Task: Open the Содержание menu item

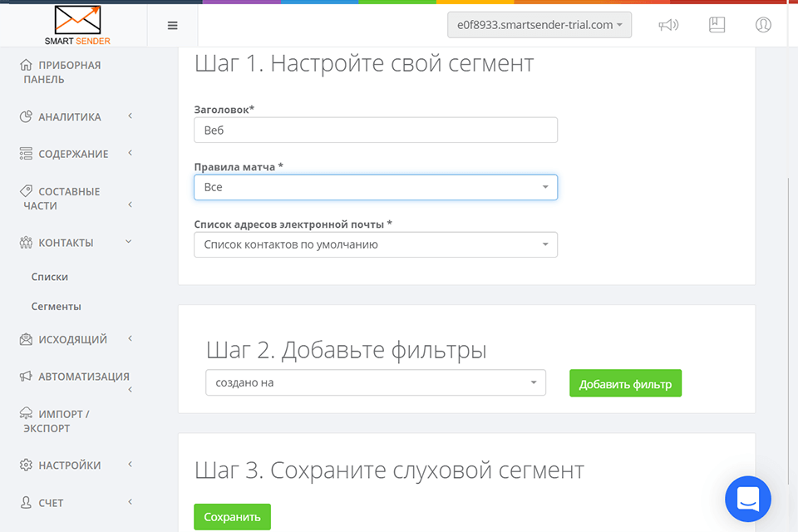Action: (x=73, y=154)
